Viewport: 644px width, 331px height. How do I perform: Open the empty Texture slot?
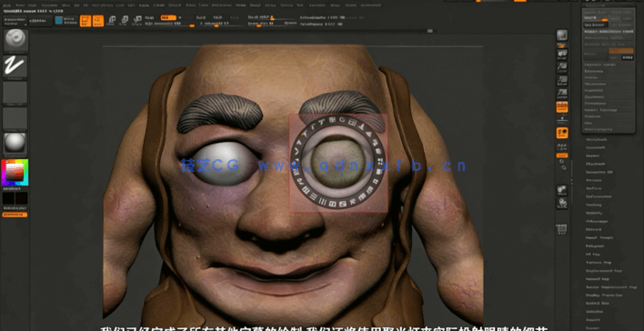[15, 119]
